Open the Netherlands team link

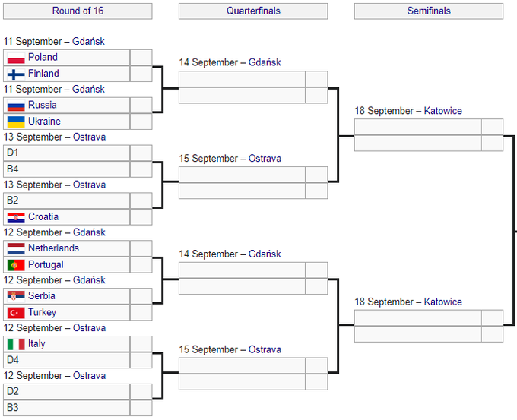(x=53, y=248)
